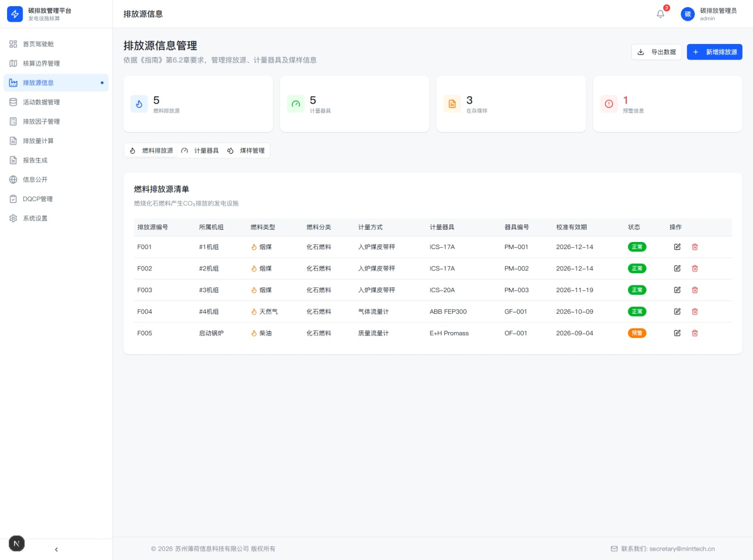Open 首页驾驶舱 from sidebar
Screen dimensions: 753x560
click(x=38, y=44)
